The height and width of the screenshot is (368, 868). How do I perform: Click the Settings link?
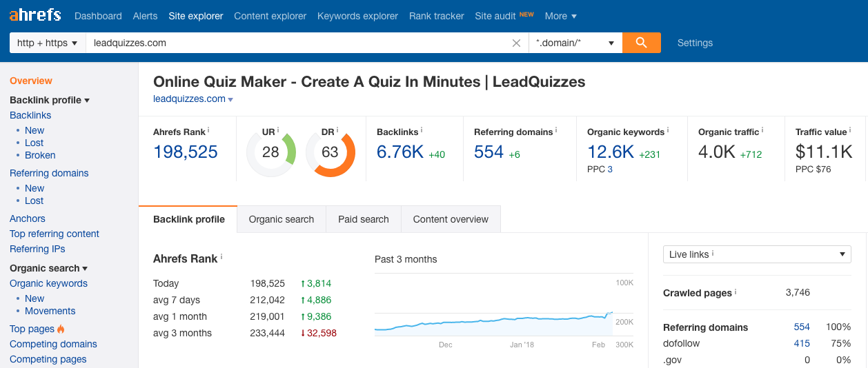pos(695,43)
